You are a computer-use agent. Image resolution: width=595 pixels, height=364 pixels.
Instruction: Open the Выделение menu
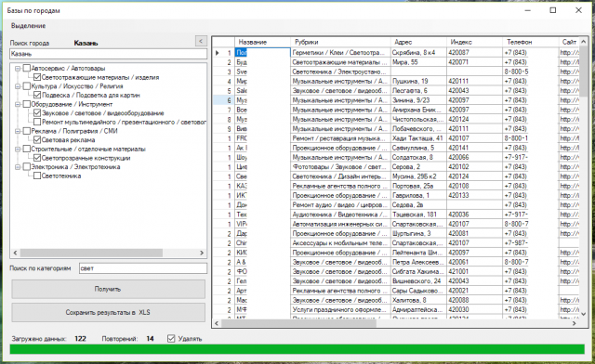(x=29, y=26)
